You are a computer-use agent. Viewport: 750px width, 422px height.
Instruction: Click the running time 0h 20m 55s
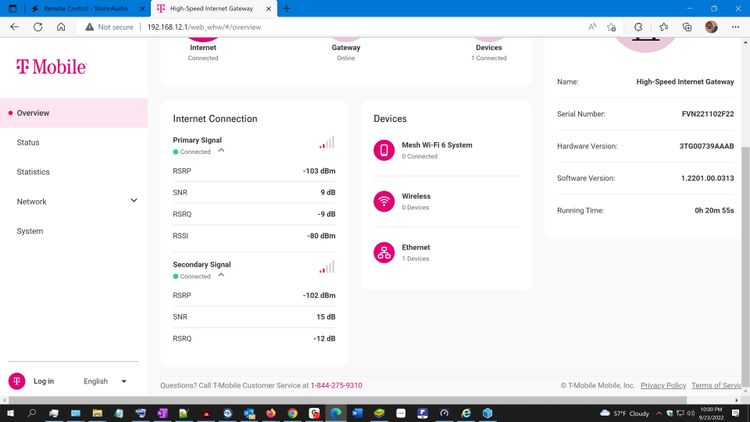(714, 210)
